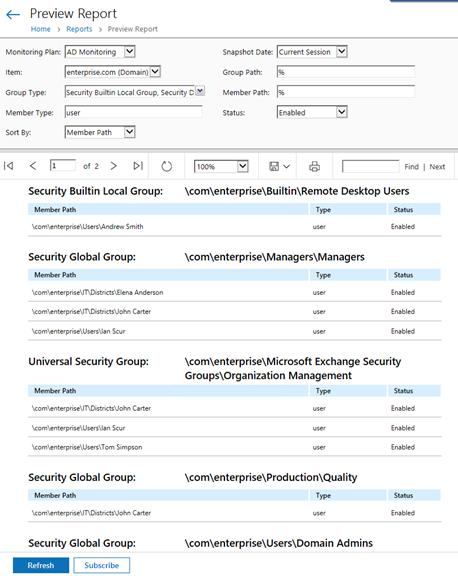
Task: Click the page number field
Action: coord(63,166)
